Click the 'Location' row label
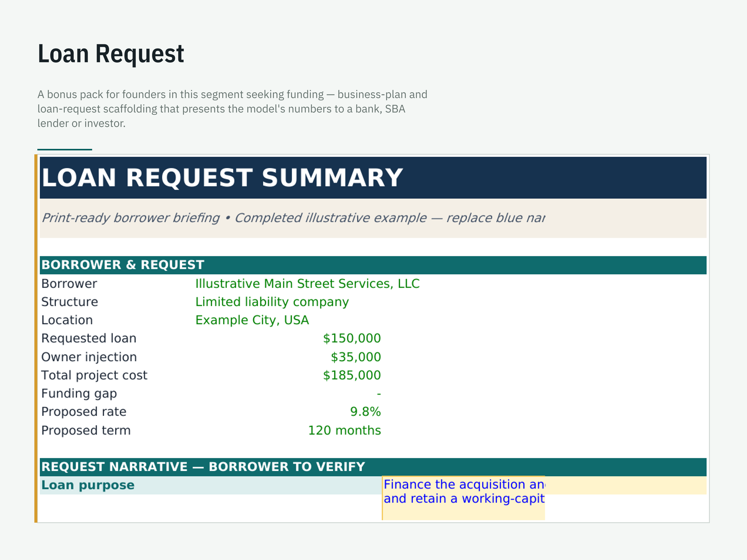The width and height of the screenshot is (747, 560). click(67, 320)
